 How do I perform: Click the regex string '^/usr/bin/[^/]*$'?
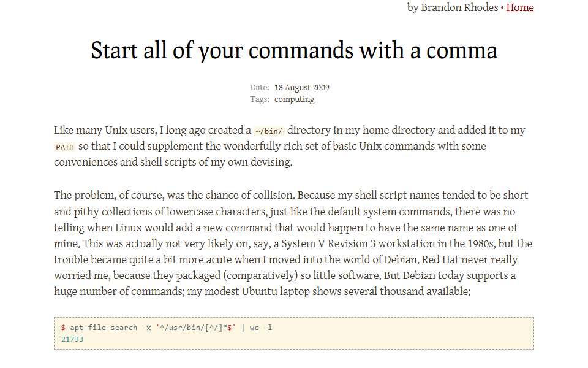tap(196, 328)
